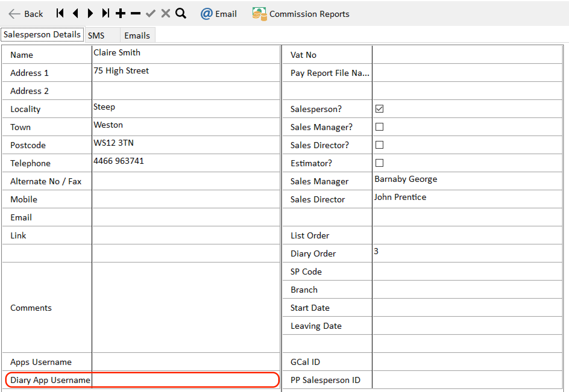Select the Sales Manager field value

(406, 179)
